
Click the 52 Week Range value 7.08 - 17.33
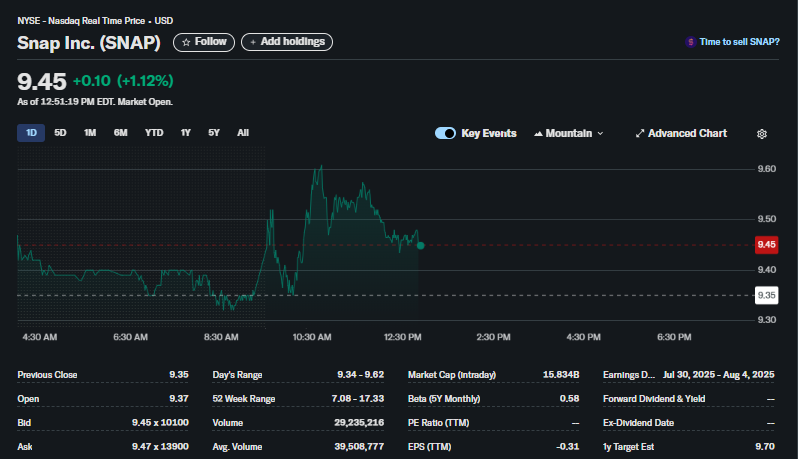click(x=358, y=399)
